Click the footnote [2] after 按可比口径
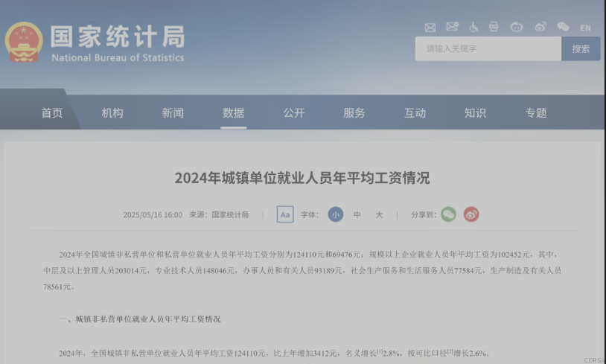Screen dimensions: 606x364 click(450, 351)
